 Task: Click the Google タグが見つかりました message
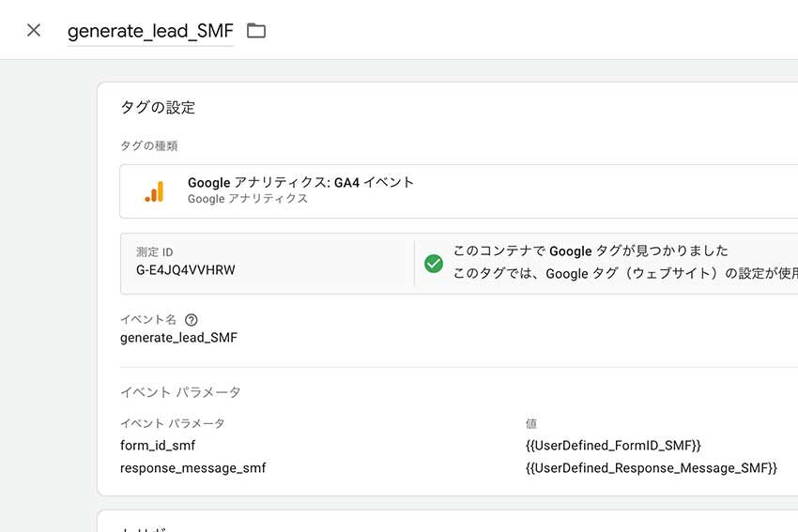pos(591,251)
